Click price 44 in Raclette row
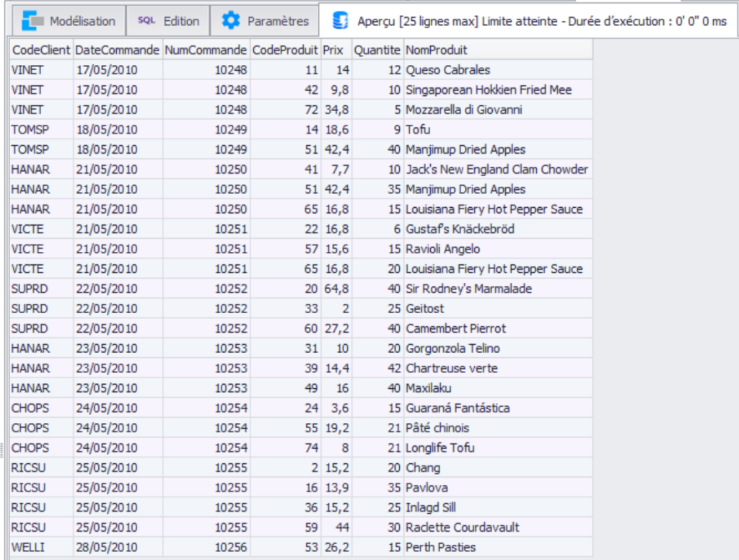The height and width of the screenshot is (560, 739). 336,527
